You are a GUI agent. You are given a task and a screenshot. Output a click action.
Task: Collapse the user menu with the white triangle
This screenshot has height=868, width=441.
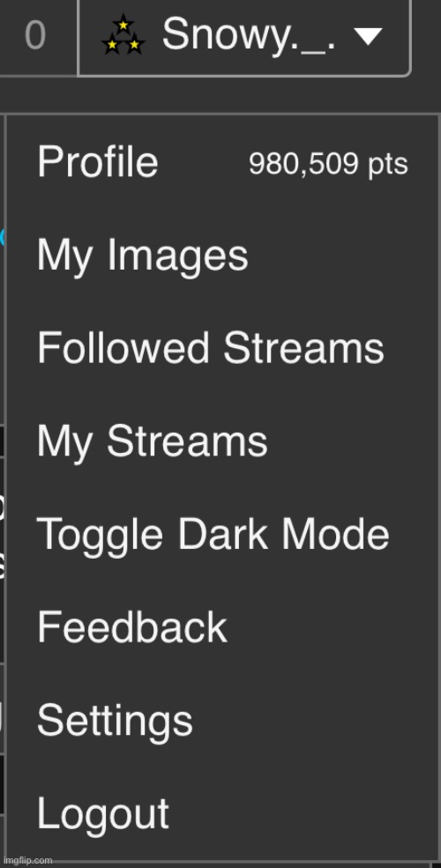368,36
